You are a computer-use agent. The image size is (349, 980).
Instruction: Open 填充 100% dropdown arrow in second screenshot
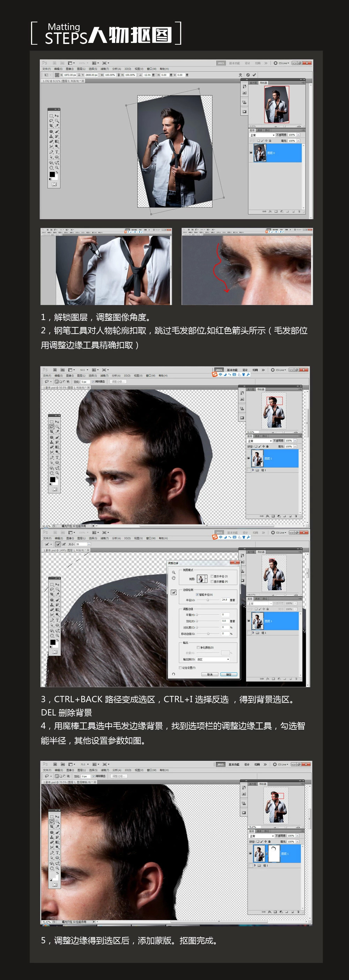click(295, 446)
